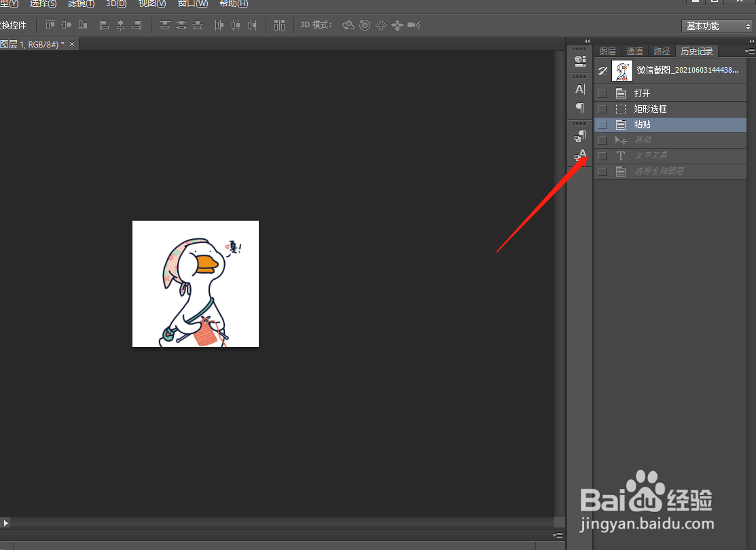Viewport: 756px width, 550px height.
Task: Click the distribute vertical centers icon
Action: 181,25
